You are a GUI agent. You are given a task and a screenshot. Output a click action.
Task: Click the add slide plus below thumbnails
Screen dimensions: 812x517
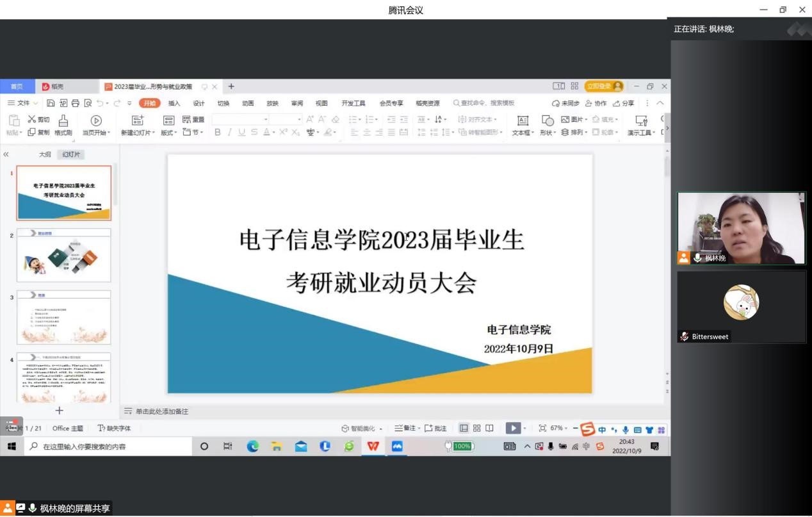click(59, 411)
